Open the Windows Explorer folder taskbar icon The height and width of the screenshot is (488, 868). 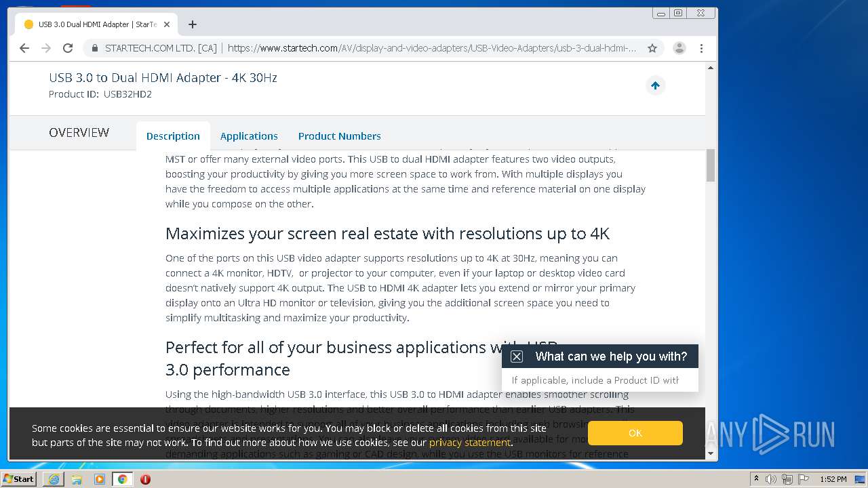pyautogui.click(x=77, y=479)
